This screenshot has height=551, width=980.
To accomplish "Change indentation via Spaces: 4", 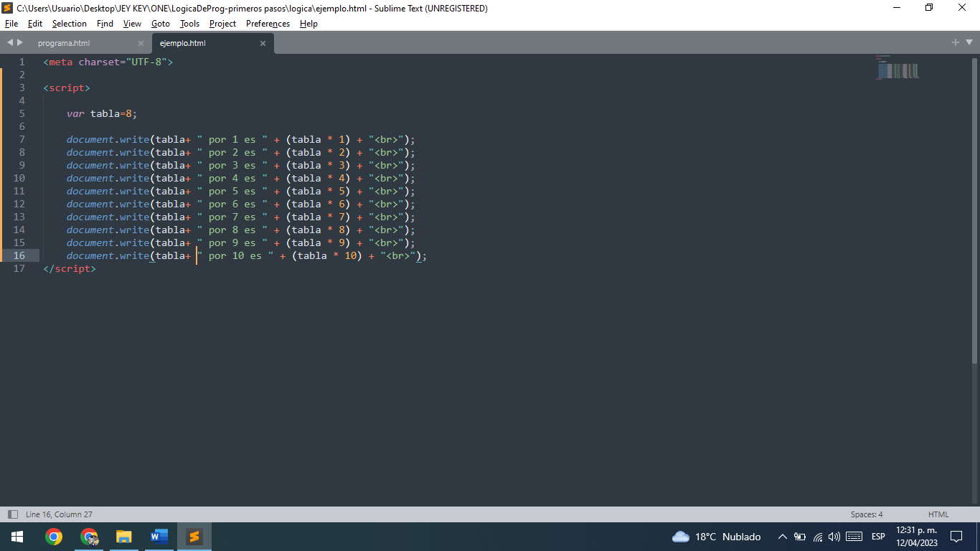I will (867, 514).
